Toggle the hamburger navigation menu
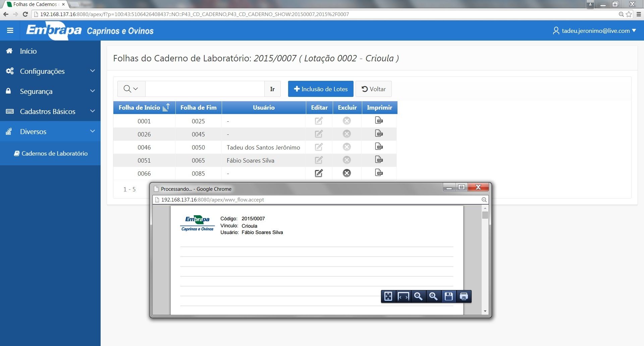The width and height of the screenshot is (644, 346). (x=10, y=31)
